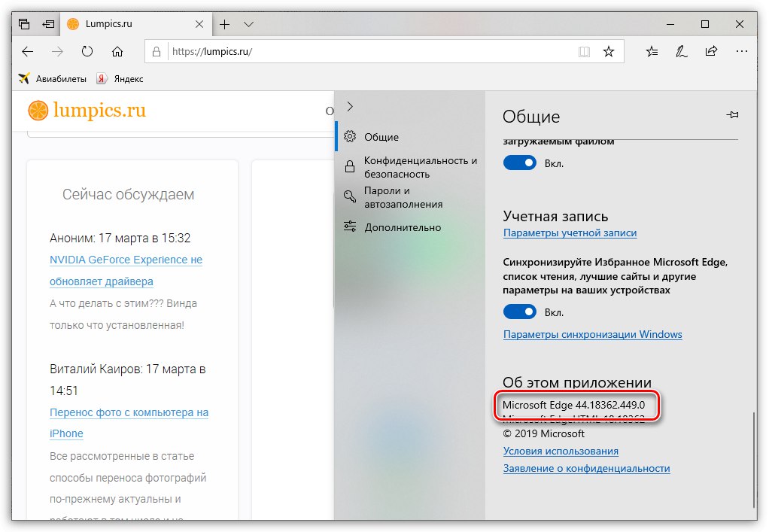The image size is (769, 532).
Task: Click © 2019 Microsoft text
Action: click(543, 434)
